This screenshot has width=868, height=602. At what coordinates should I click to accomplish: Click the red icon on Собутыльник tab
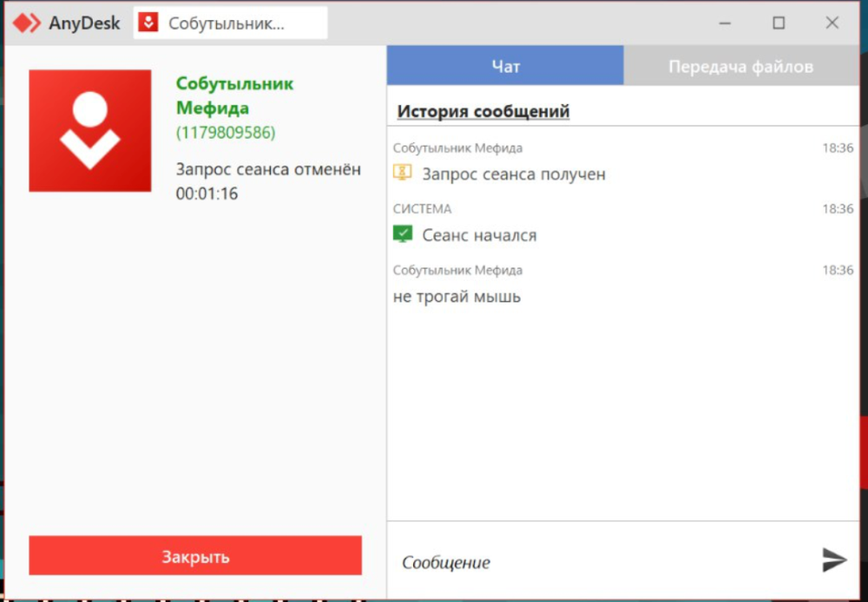148,23
